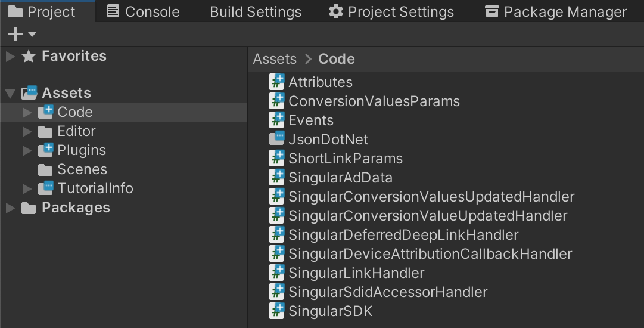The image size is (644, 328).
Task: Click the SingularDeviceAttributionCallbackHandler script icon
Action: tap(277, 253)
